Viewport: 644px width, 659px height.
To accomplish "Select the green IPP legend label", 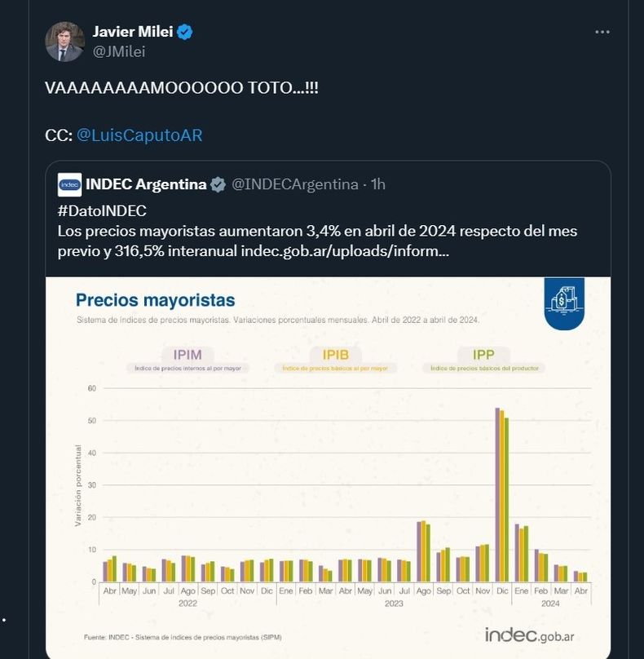I will point(483,355).
